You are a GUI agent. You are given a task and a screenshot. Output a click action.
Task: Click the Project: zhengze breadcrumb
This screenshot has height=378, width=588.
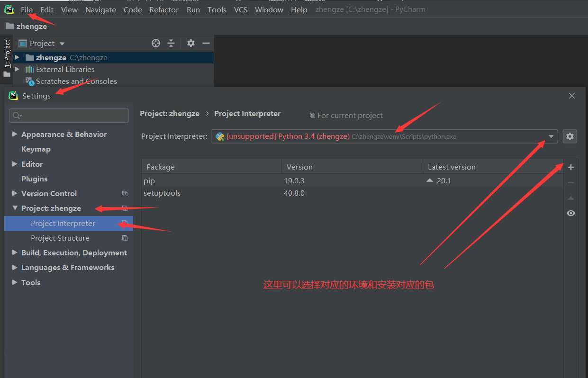point(170,114)
